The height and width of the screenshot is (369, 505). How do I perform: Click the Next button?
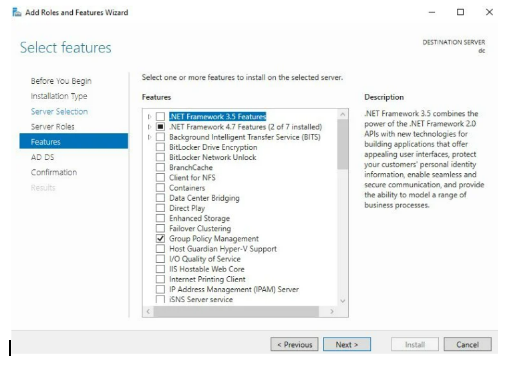[347, 344]
